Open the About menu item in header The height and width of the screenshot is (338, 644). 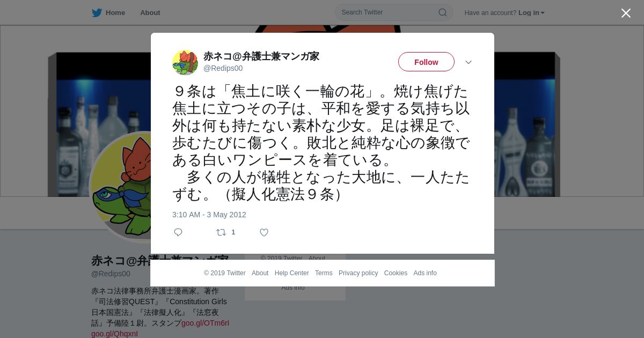[x=150, y=13]
